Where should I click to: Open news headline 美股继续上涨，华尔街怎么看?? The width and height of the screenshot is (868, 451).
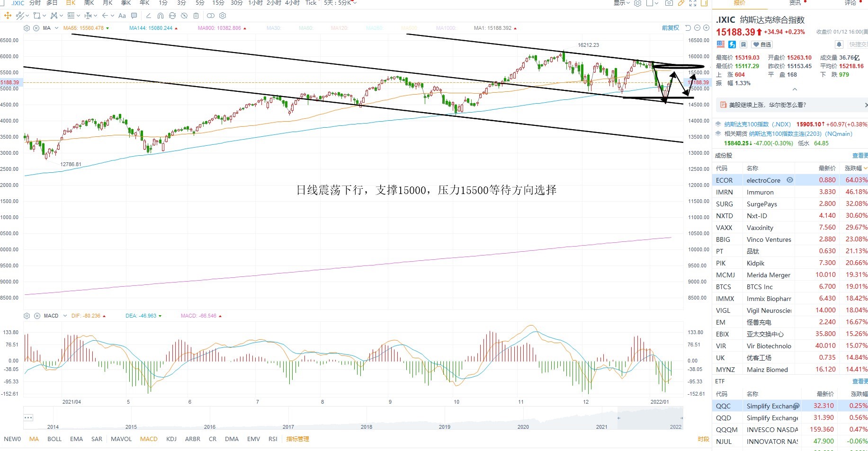pos(767,105)
